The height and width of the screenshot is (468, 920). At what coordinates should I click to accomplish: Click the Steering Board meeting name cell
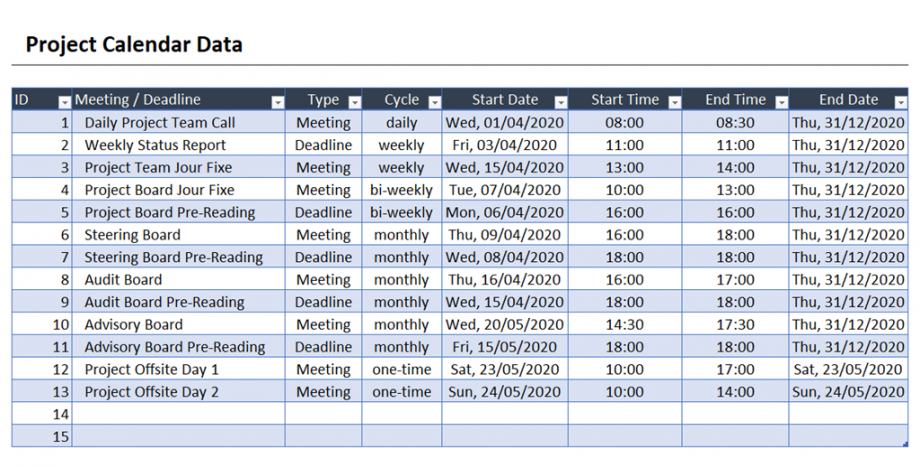pyautogui.click(x=132, y=235)
